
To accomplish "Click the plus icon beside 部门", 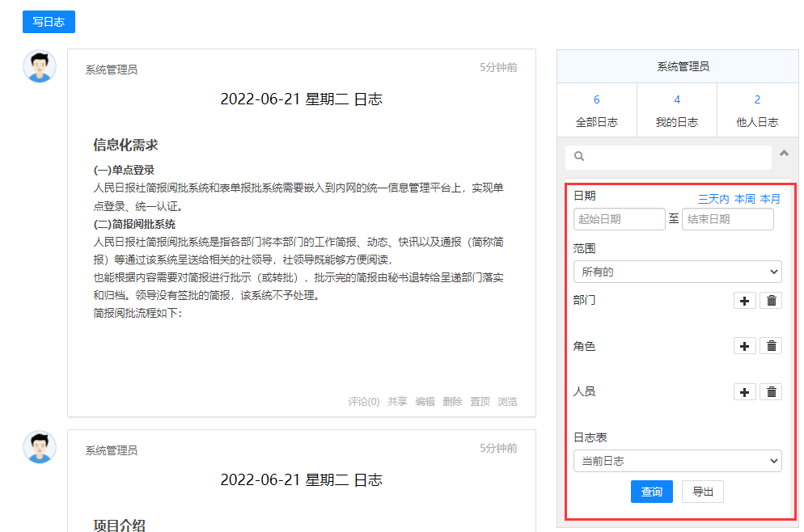I will (745, 301).
